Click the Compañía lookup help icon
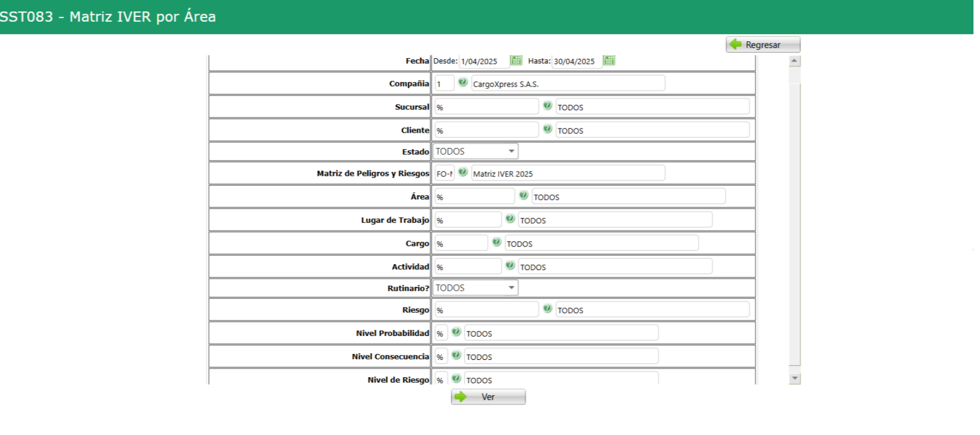Screen dimensions: 980x435 click(x=463, y=82)
